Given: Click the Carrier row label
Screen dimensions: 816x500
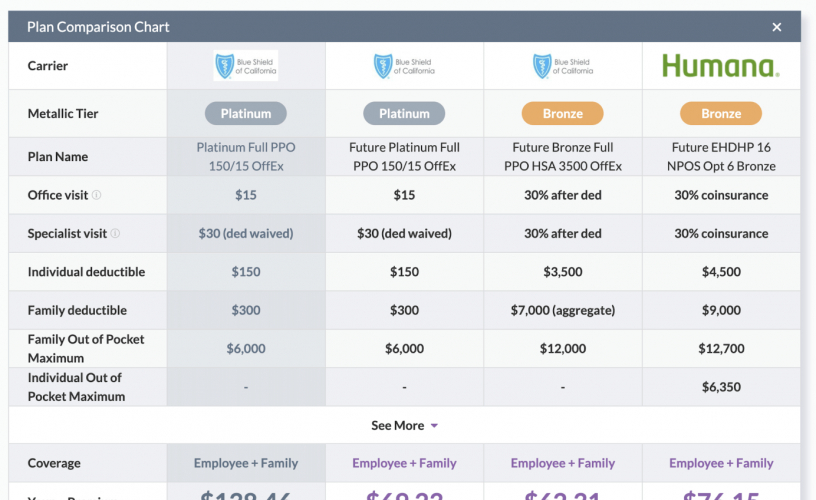Looking at the screenshot, I should coord(48,66).
